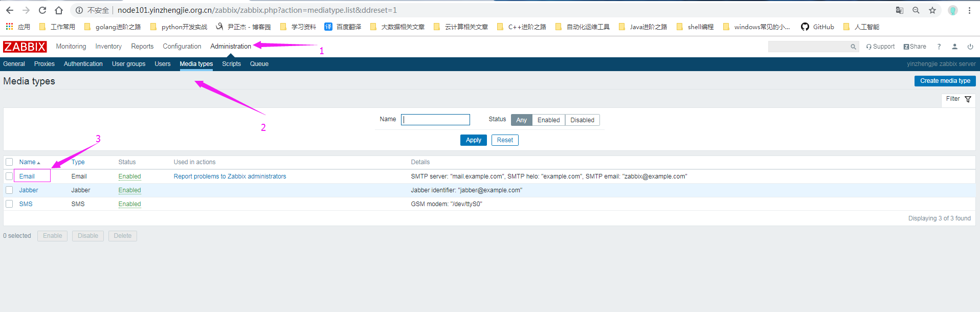
Task: Open the 学习资料 bookmark folder
Action: click(298, 27)
